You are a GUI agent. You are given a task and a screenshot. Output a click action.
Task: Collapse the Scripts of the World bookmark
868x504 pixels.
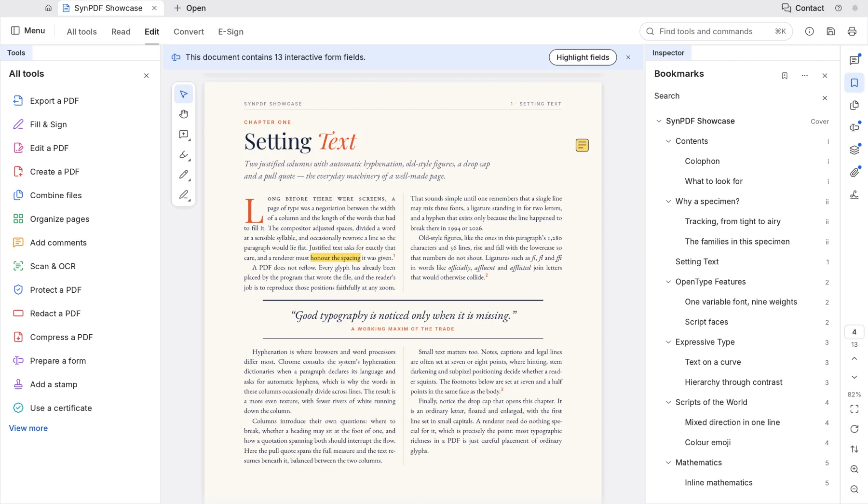pos(668,402)
